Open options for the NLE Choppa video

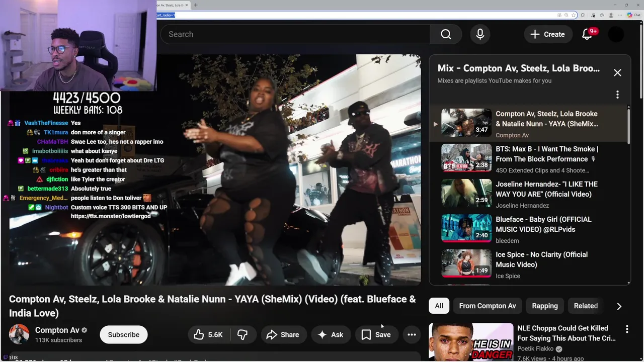click(627, 329)
